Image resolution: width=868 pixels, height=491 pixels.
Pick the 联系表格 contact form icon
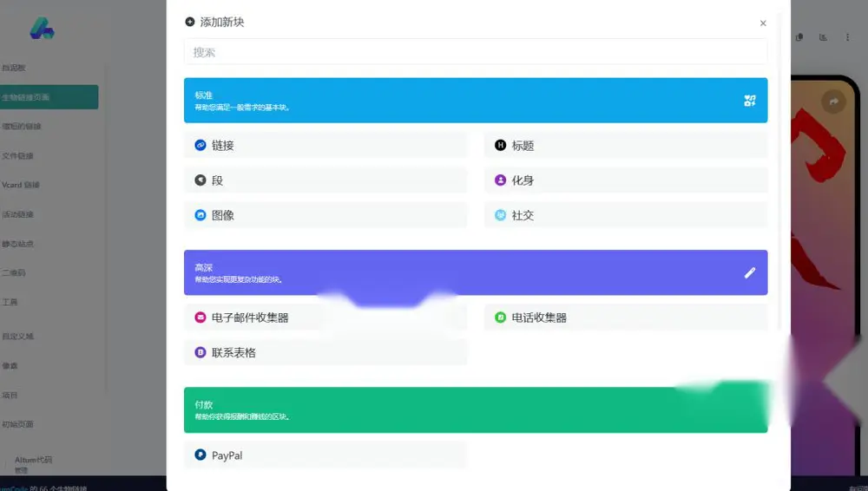click(201, 352)
